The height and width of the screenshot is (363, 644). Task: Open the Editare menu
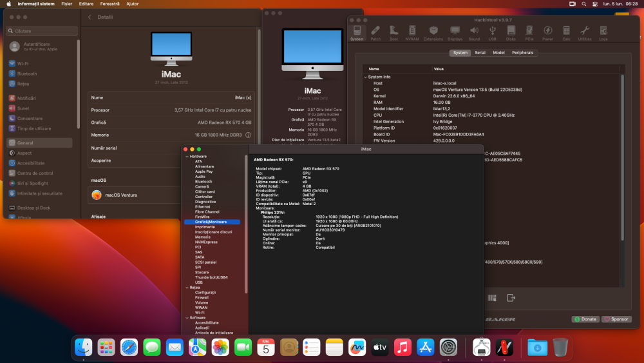(86, 4)
